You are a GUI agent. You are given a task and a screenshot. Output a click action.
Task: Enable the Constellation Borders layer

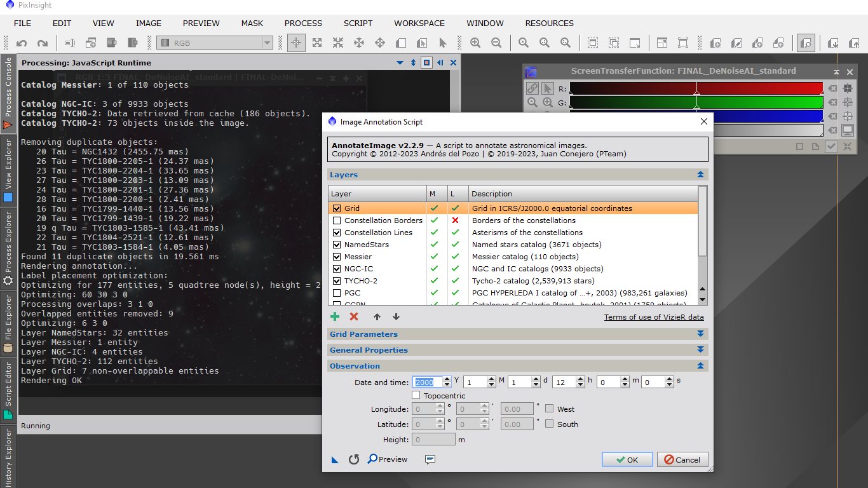(x=337, y=220)
